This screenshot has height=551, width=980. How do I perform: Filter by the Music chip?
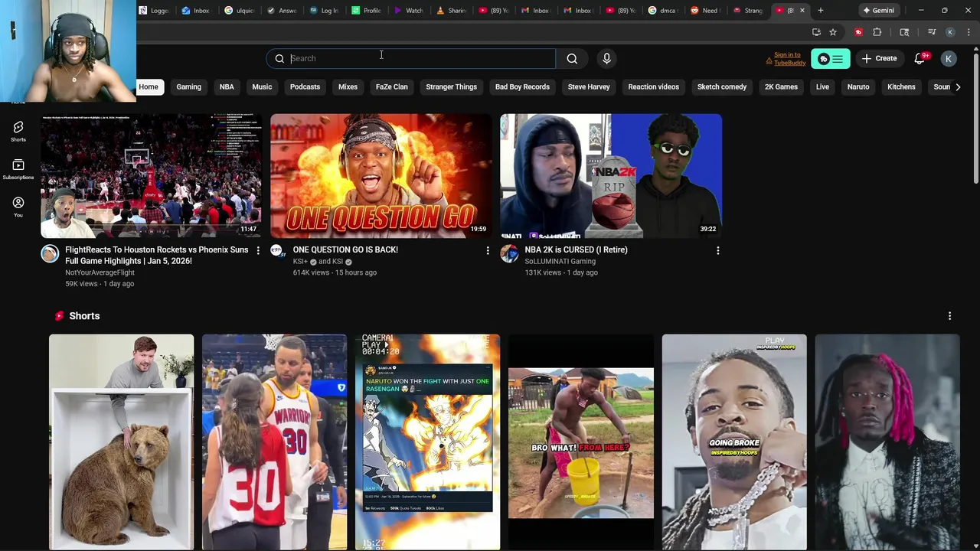tap(262, 86)
